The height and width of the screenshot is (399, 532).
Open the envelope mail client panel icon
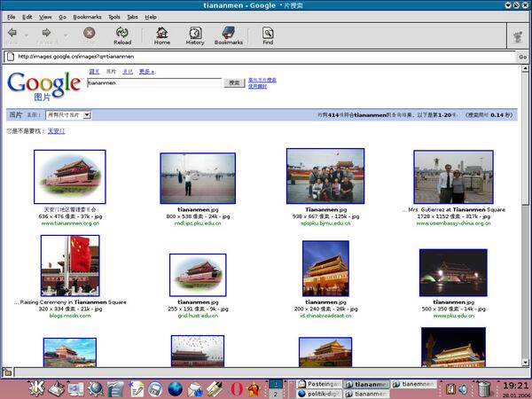(194, 389)
